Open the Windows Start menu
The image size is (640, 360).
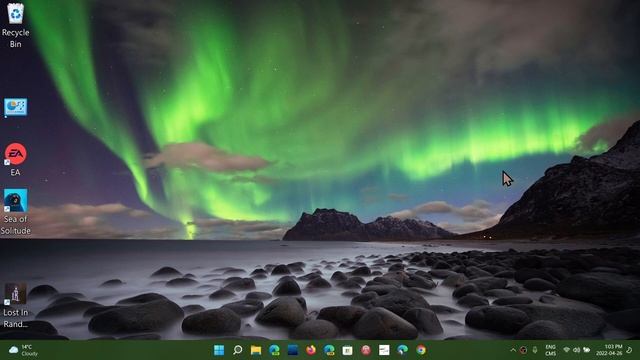(219, 350)
